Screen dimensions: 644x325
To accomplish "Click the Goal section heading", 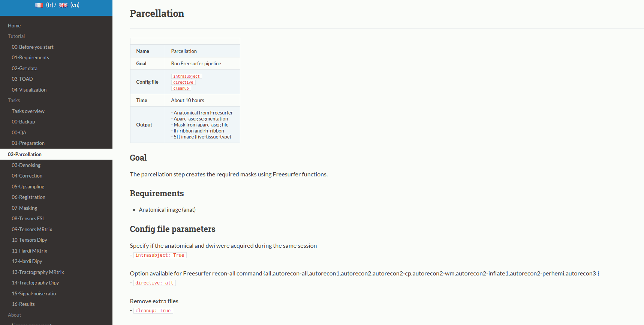I will pyautogui.click(x=138, y=158).
